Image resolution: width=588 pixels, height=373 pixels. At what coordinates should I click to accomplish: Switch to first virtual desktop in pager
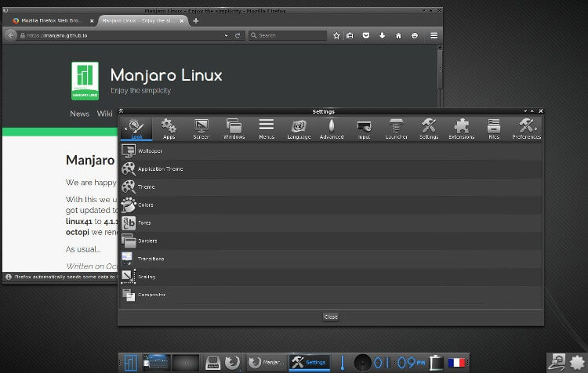click(x=157, y=363)
